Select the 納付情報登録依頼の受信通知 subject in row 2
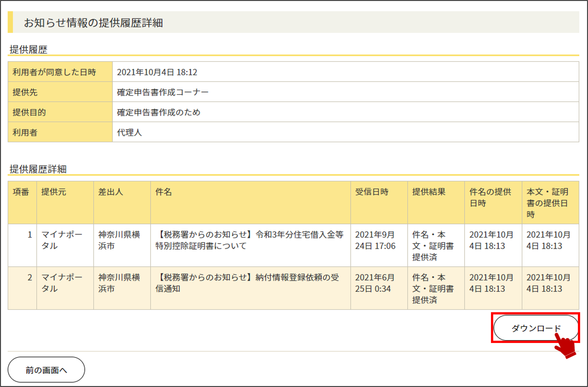 [247, 283]
